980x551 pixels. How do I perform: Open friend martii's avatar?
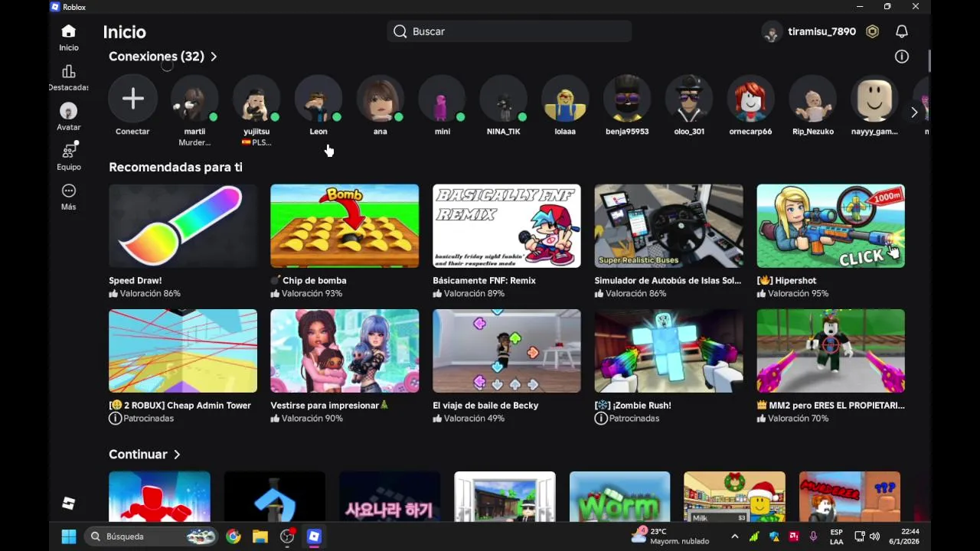[x=194, y=99]
